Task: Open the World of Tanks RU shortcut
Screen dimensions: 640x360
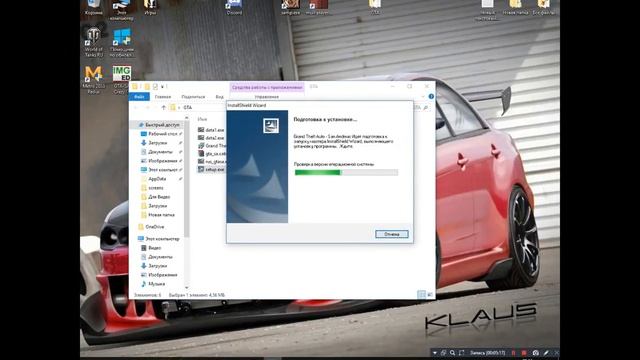Action: click(93, 42)
